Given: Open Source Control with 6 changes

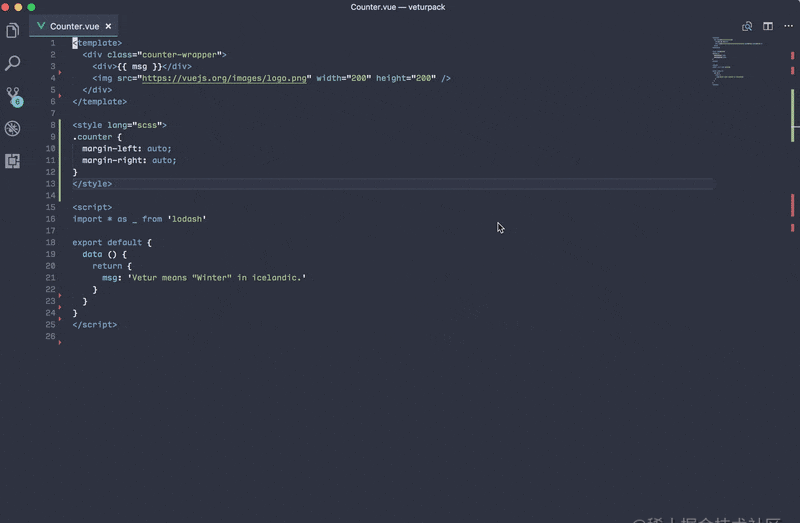Looking at the screenshot, I should [x=14, y=96].
